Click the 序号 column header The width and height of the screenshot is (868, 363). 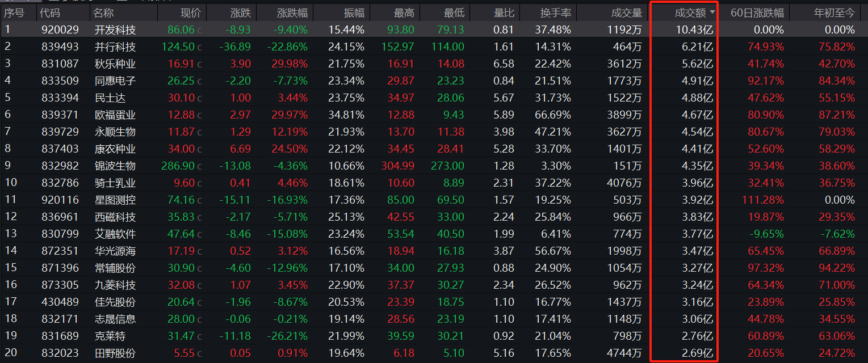(x=15, y=12)
